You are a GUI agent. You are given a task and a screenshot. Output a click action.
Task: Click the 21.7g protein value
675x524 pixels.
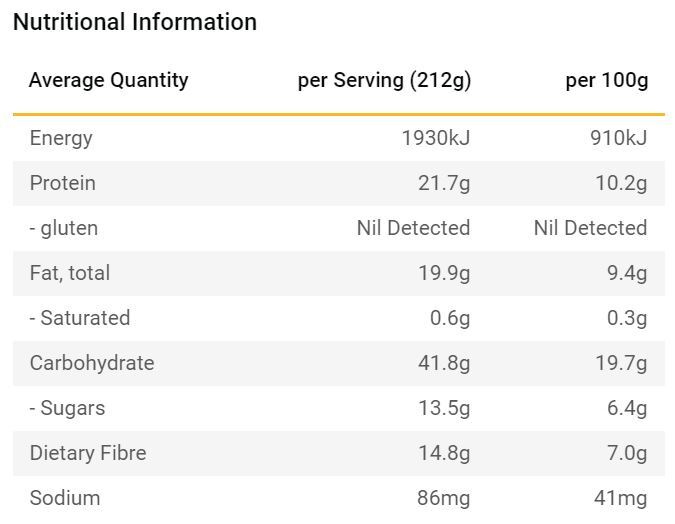coord(444,183)
